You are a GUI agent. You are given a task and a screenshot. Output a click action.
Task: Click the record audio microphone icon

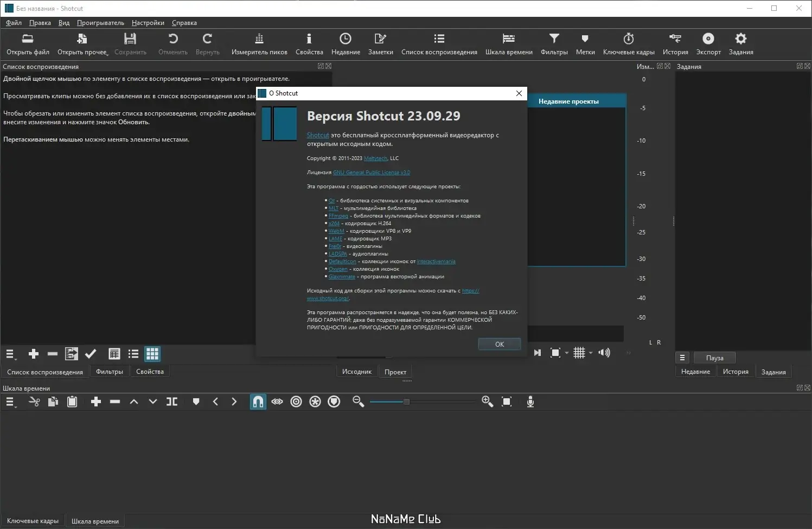pos(530,401)
